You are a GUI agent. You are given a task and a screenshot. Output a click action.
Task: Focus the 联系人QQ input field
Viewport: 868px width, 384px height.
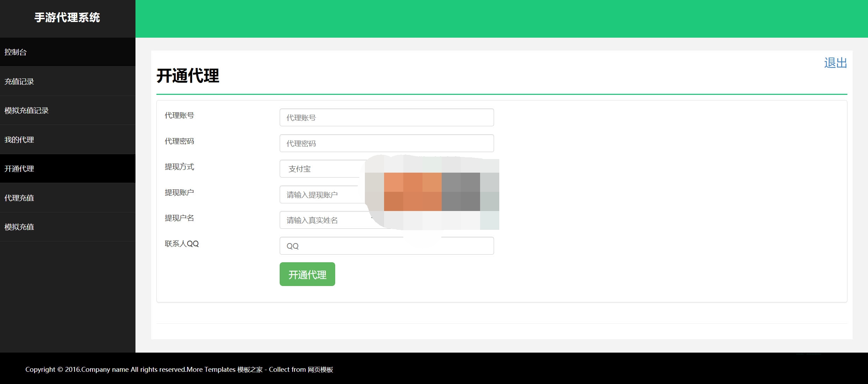click(x=387, y=246)
